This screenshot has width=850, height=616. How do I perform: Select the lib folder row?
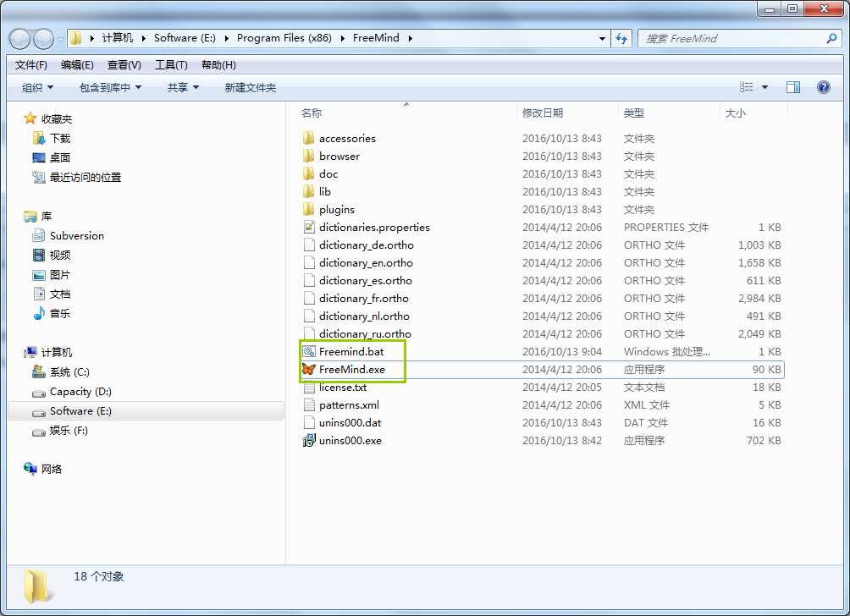pyautogui.click(x=542, y=192)
